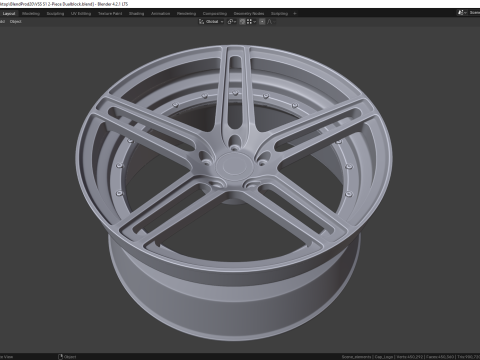Viewport: 480px width, 360px height.
Task: Add a new workspace with plus icon
Action: pos(295,14)
